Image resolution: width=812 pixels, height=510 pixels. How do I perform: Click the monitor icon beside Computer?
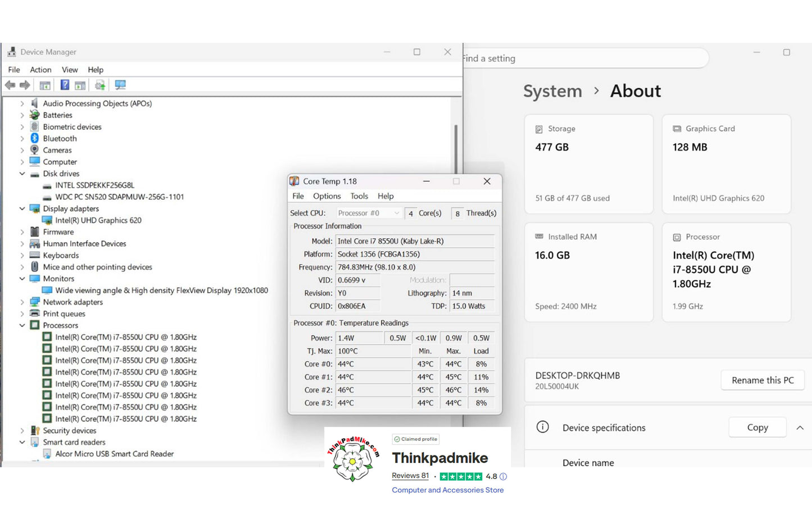(x=35, y=162)
